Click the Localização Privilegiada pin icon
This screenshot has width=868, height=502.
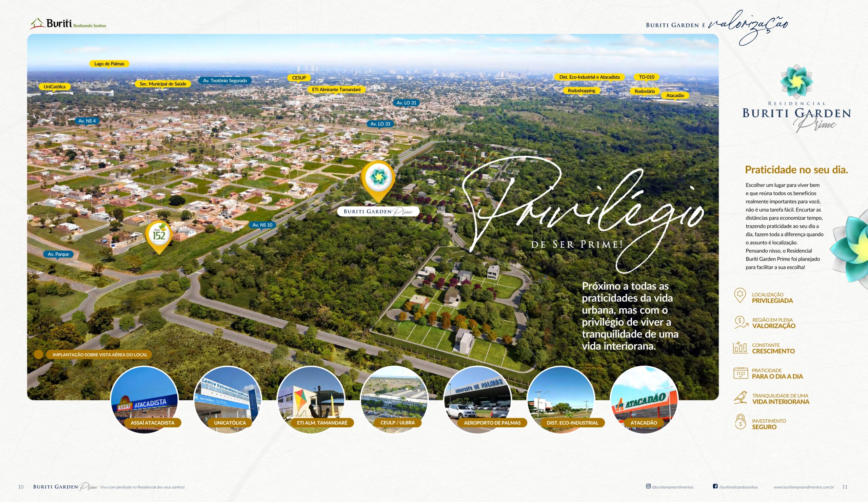click(x=740, y=296)
